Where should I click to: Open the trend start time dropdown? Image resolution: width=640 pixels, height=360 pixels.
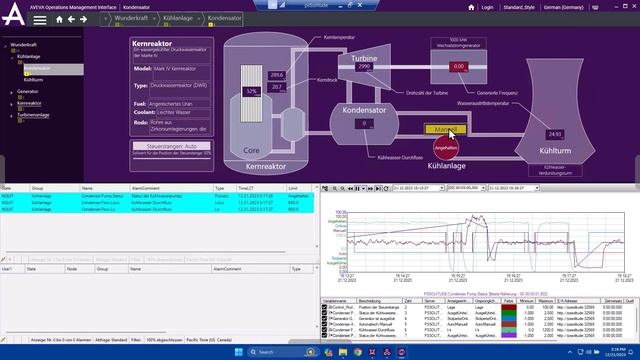442,188
